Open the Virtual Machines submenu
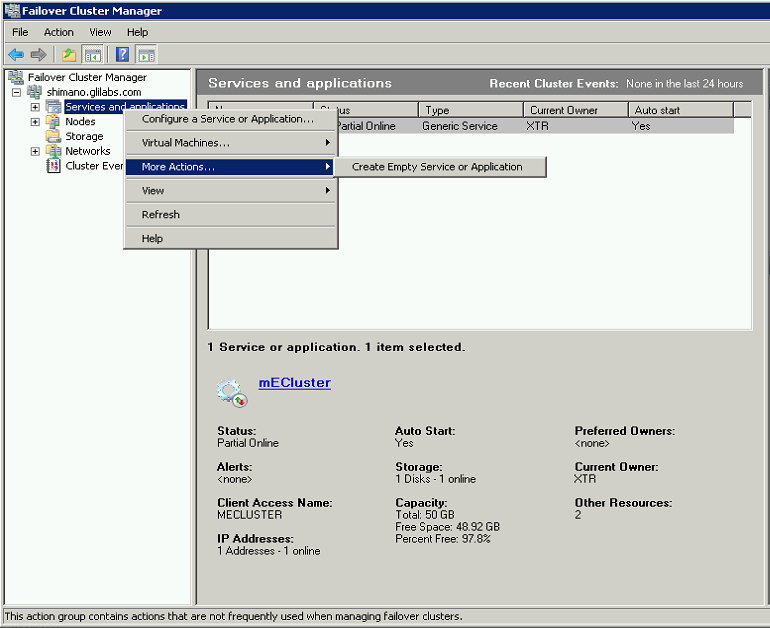 230,143
